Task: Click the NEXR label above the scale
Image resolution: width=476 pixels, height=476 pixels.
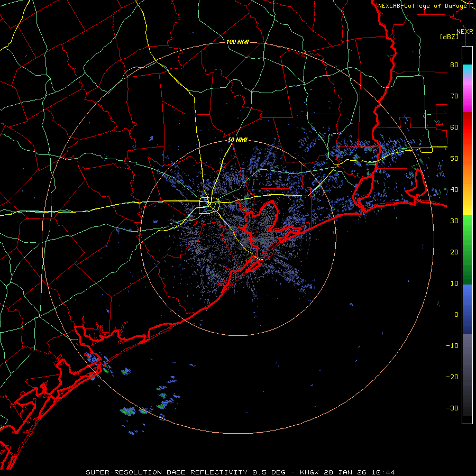Action: (x=464, y=32)
